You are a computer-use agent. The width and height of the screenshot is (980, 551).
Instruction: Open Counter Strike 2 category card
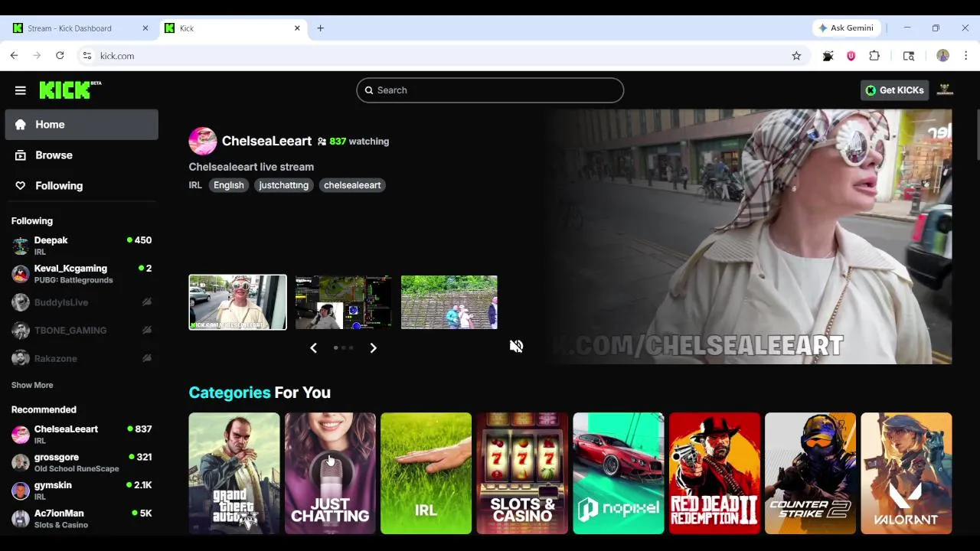point(810,473)
